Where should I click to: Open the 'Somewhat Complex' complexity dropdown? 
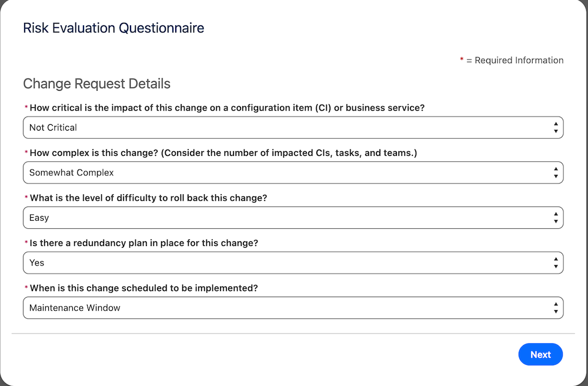pos(293,172)
